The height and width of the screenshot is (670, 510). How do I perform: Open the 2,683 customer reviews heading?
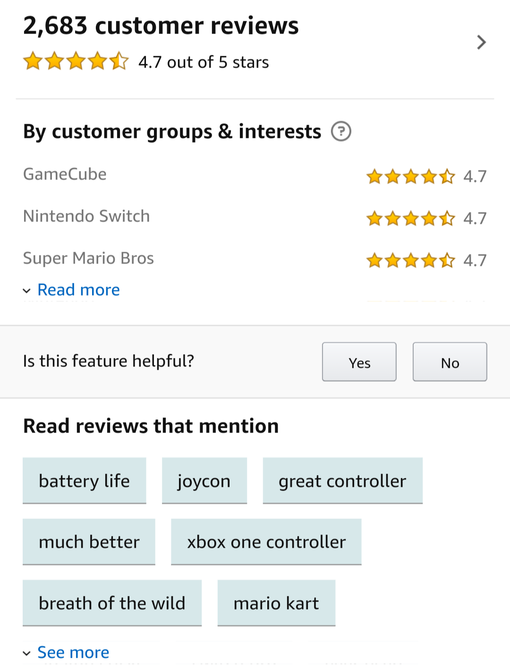pos(161,26)
